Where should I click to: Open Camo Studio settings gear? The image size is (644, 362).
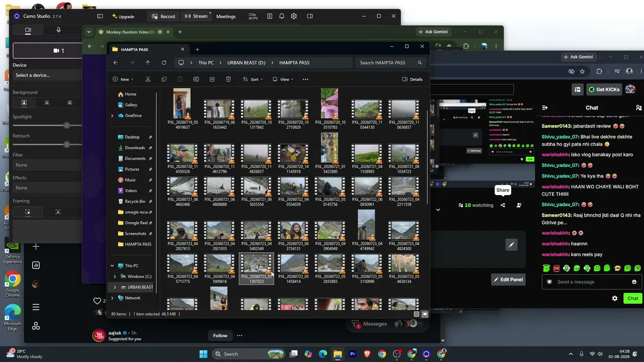tap(294, 16)
